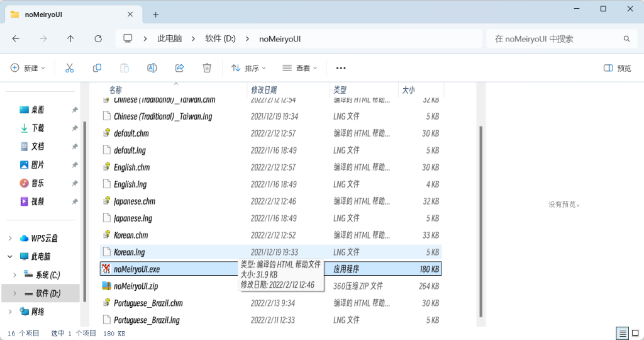Click the noMeiryoUI.zip archive icon
644x340 pixels.
click(x=106, y=286)
